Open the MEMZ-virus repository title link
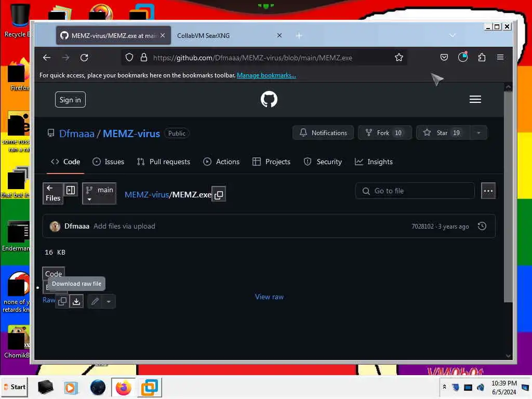532x399 pixels. 131,134
